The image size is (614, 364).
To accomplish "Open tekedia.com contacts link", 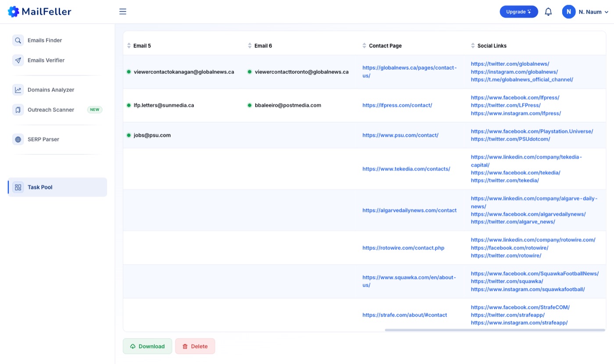I will click(x=406, y=169).
